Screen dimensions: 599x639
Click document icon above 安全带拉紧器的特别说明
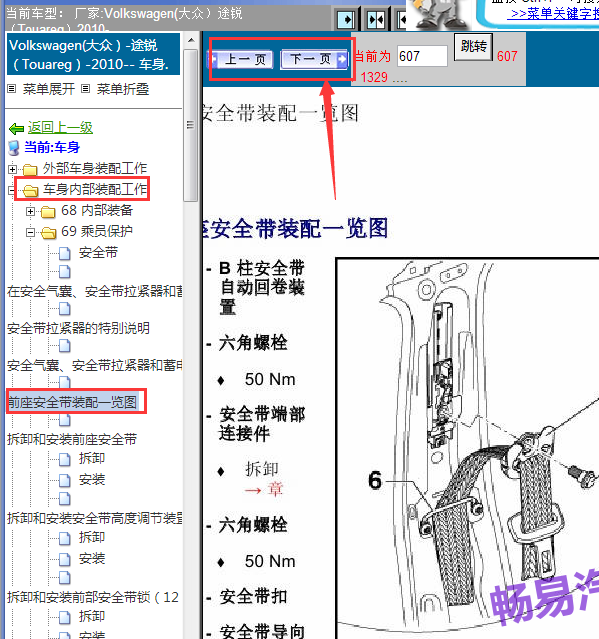point(64,309)
